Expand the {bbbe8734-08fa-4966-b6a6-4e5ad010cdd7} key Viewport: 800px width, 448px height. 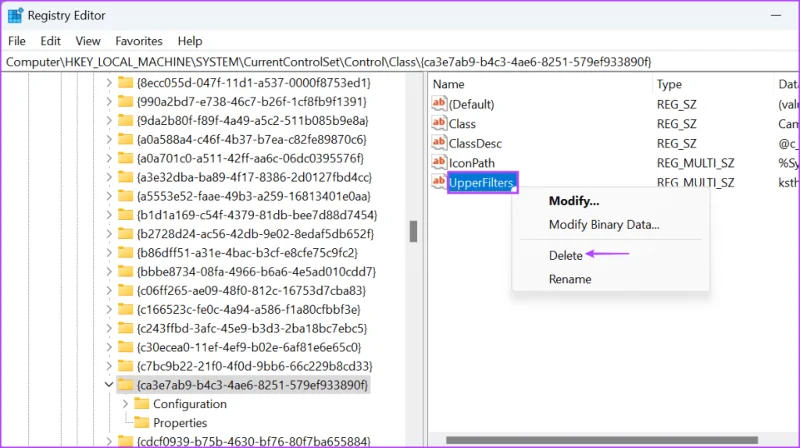click(x=109, y=271)
